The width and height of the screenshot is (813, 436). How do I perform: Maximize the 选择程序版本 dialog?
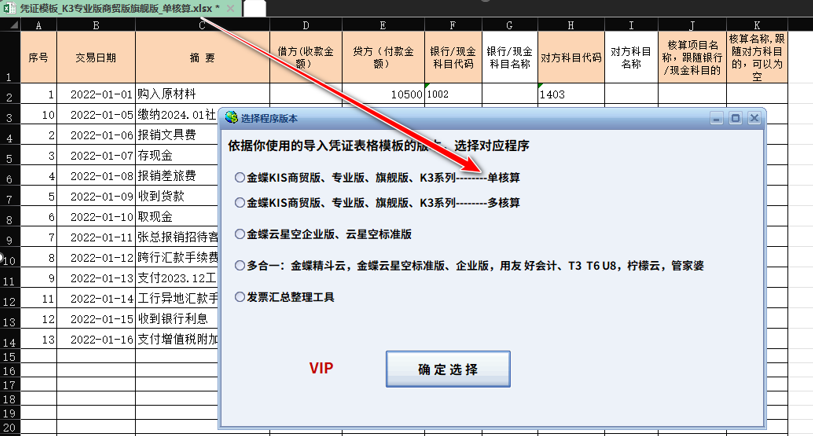click(735, 118)
